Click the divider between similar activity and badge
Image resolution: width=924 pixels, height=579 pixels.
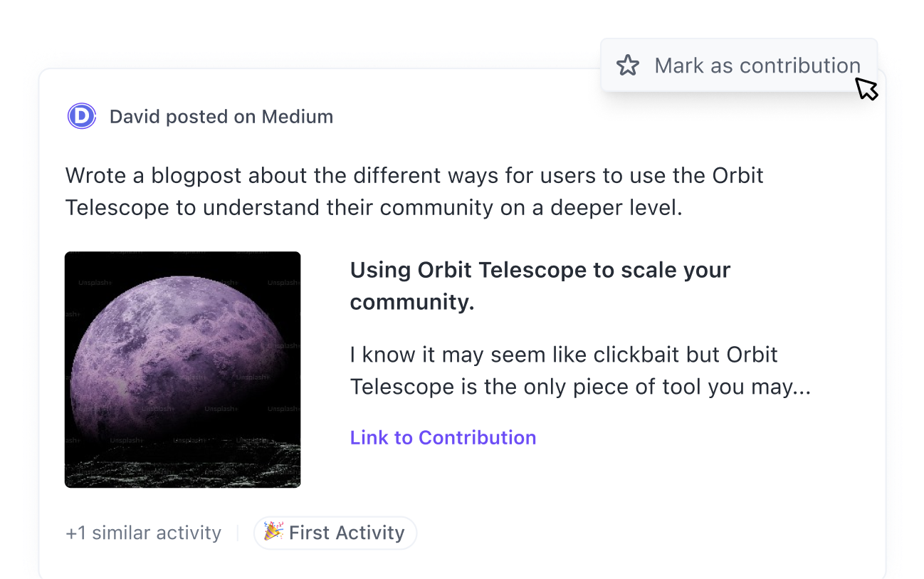(x=238, y=533)
